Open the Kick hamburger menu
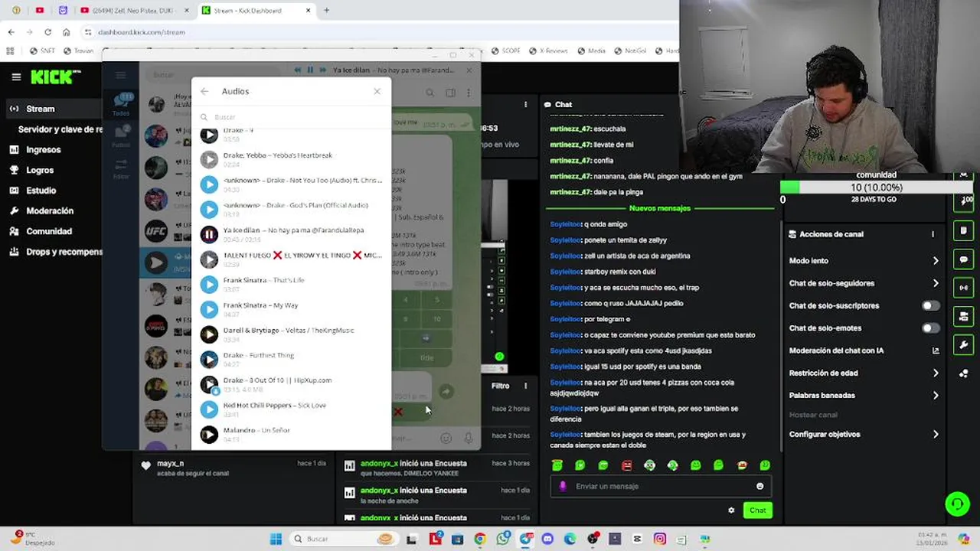980x551 pixels. pyautogui.click(x=16, y=77)
